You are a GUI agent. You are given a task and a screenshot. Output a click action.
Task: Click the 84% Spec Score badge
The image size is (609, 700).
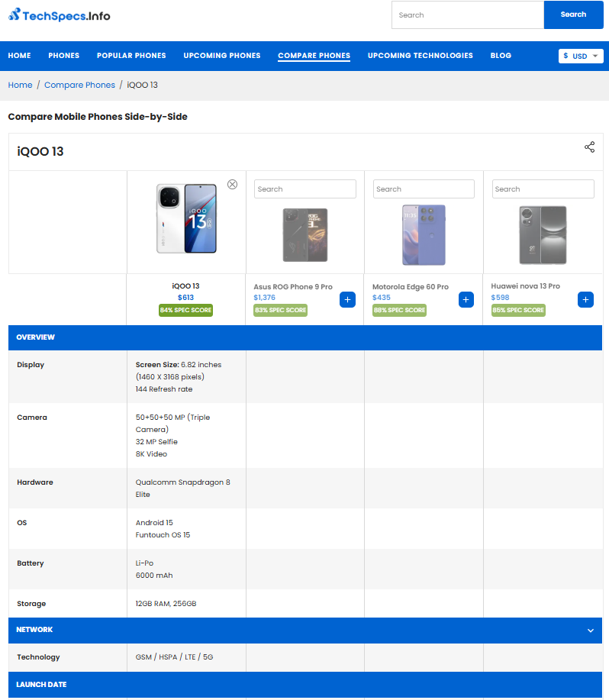pyautogui.click(x=185, y=310)
